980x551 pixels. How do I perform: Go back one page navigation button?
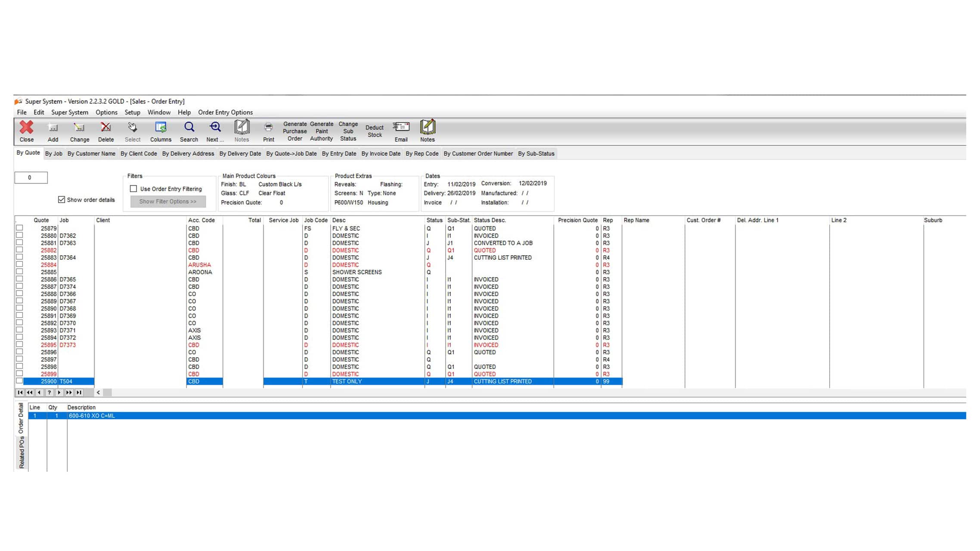pyautogui.click(x=30, y=392)
